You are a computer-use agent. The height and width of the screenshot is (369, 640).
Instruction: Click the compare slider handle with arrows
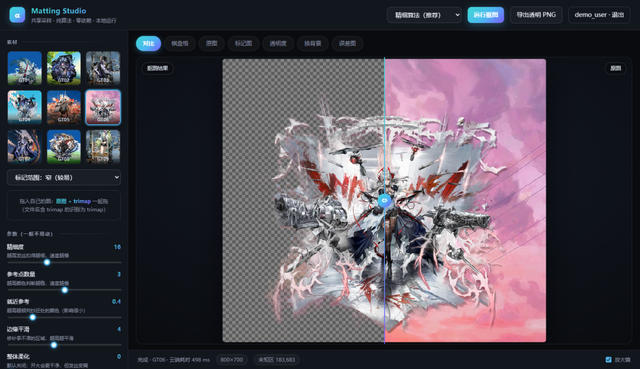click(384, 200)
